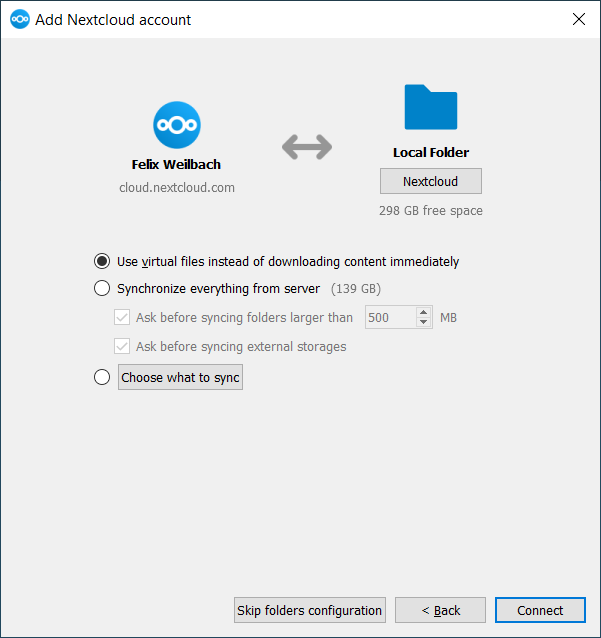Click the Nextcloud logo in the title bar
601x638 pixels.
(x=19, y=19)
